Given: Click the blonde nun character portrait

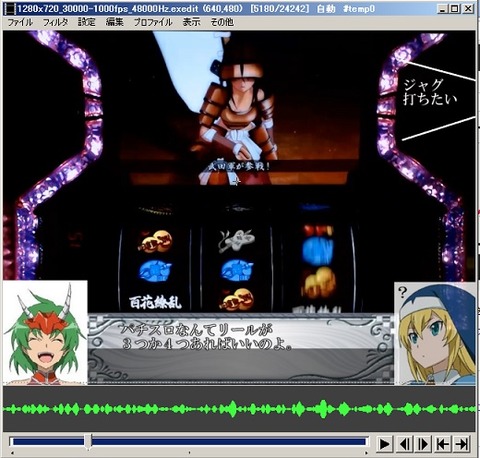Looking at the screenshot, I should click(x=435, y=333).
